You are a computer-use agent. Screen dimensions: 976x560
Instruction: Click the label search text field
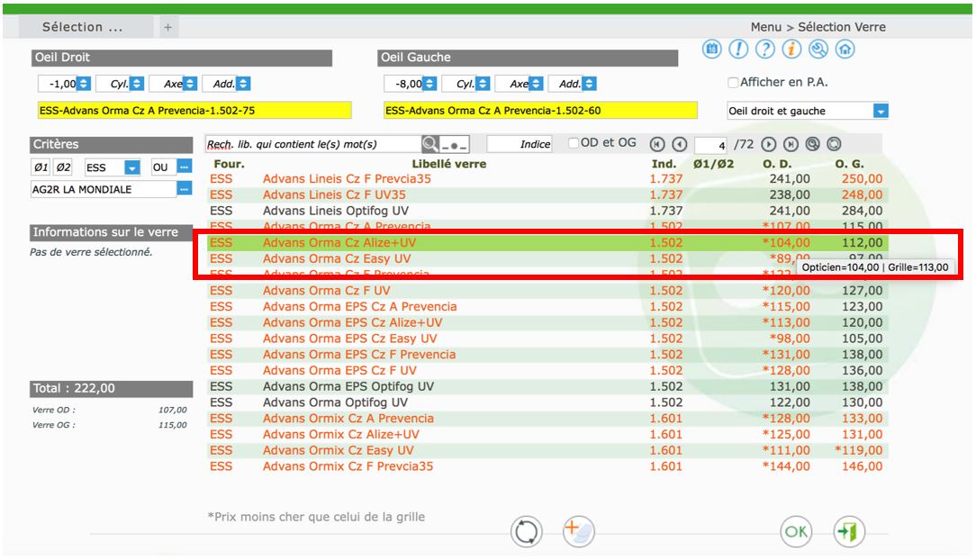pos(313,144)
